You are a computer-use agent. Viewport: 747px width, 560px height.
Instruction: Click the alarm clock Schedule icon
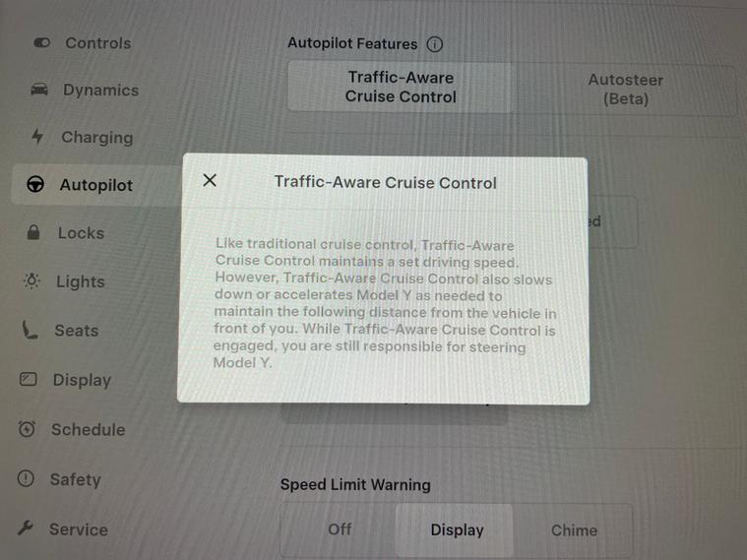tap(27, 429)
